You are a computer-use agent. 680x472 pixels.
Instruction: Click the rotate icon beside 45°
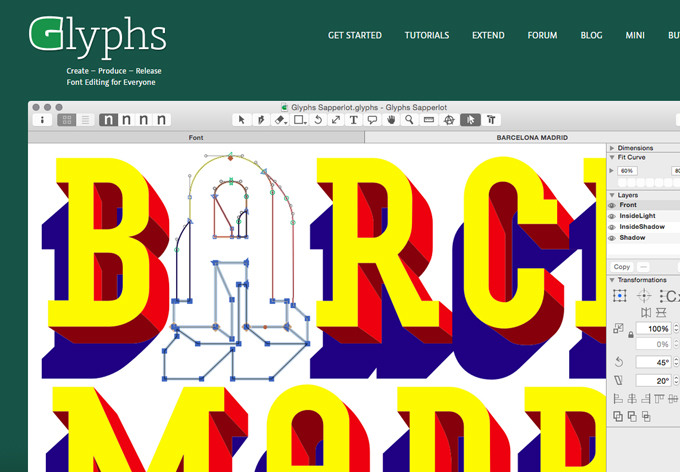click(619, 362)
